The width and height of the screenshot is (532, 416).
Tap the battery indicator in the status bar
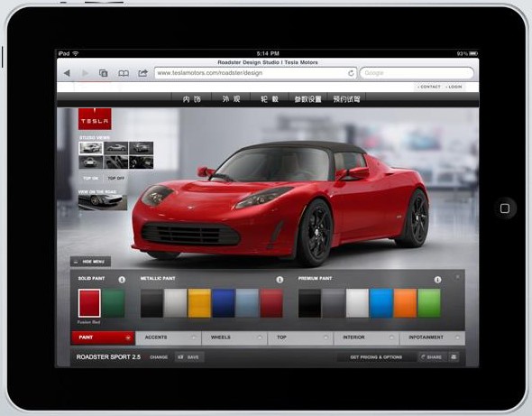coord(473,53)
